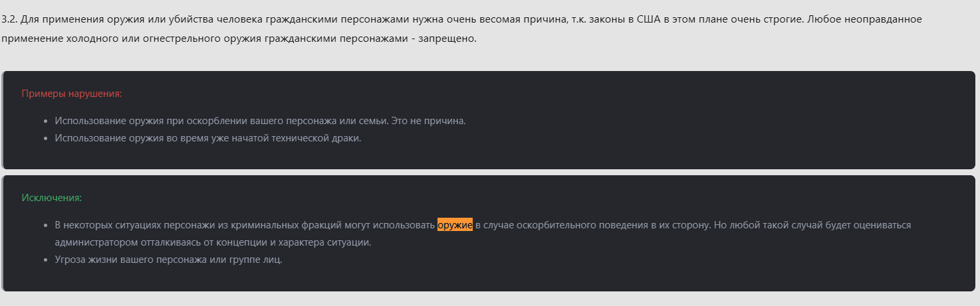The image size is (980, 306).
Task: Click the bullet dot before "Использование оружия при оскорблении"
Action: point(45,122)
